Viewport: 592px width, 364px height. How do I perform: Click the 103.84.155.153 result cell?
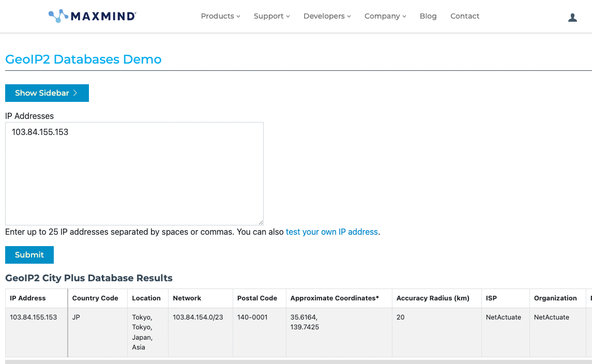[37, 332]
